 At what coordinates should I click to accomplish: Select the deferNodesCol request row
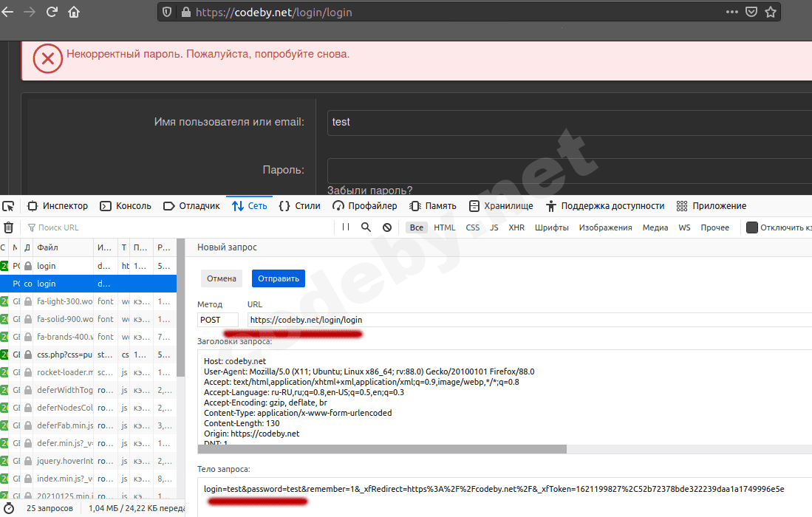[88, 408]
